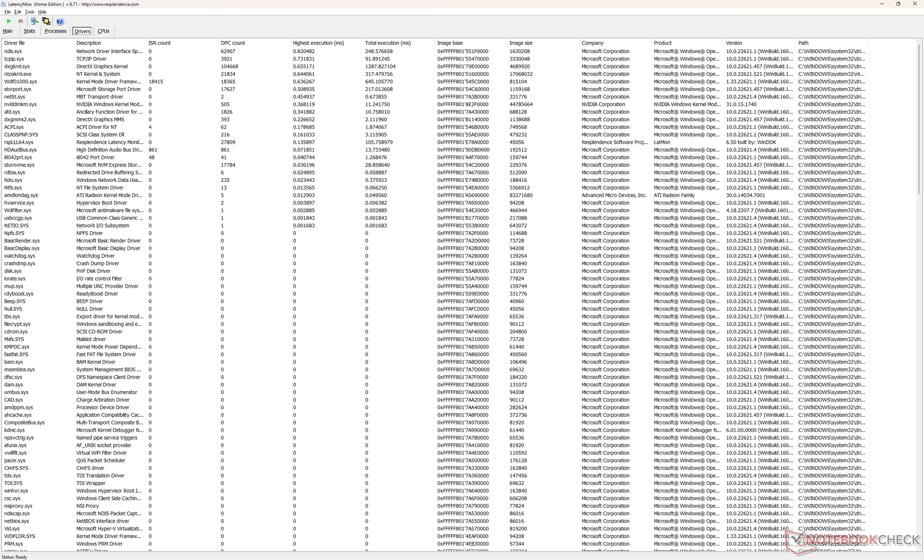This screenshot has height=560, width=924.
Task: Select the nvlddmkm.sys driver row
Action: click(20, 104)
